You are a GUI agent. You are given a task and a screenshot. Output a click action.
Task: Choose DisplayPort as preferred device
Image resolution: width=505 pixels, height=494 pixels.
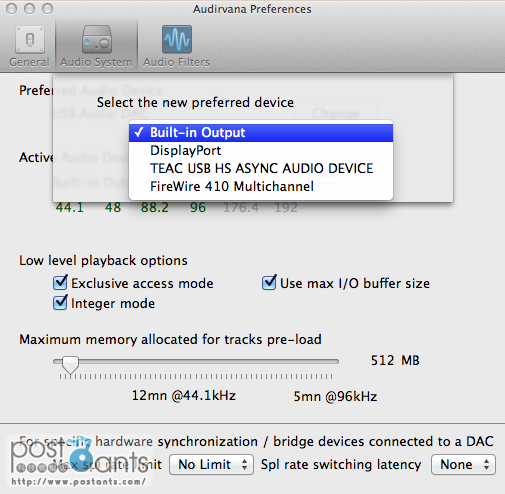[261, 151]
